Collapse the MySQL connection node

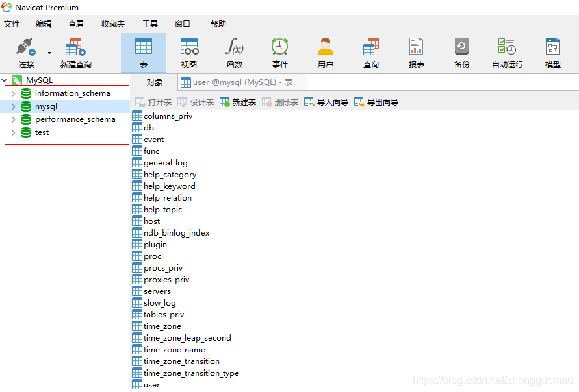(x=5, y=80)
